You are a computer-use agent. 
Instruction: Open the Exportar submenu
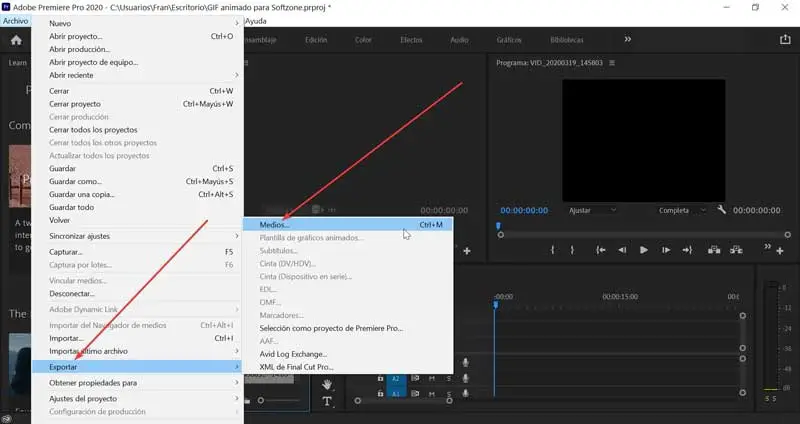(x=138, y=367)
